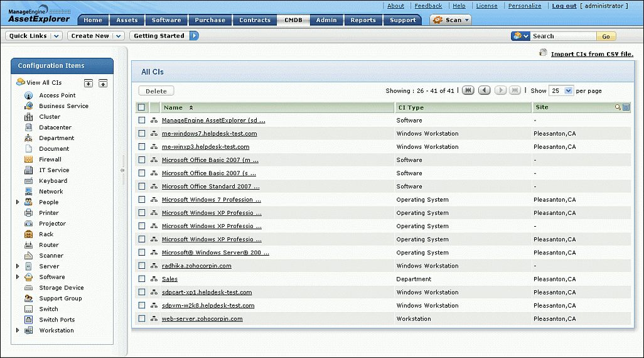Click the Access Point icon in sidebar
The image size is (644, 358).
click(28, 95)
